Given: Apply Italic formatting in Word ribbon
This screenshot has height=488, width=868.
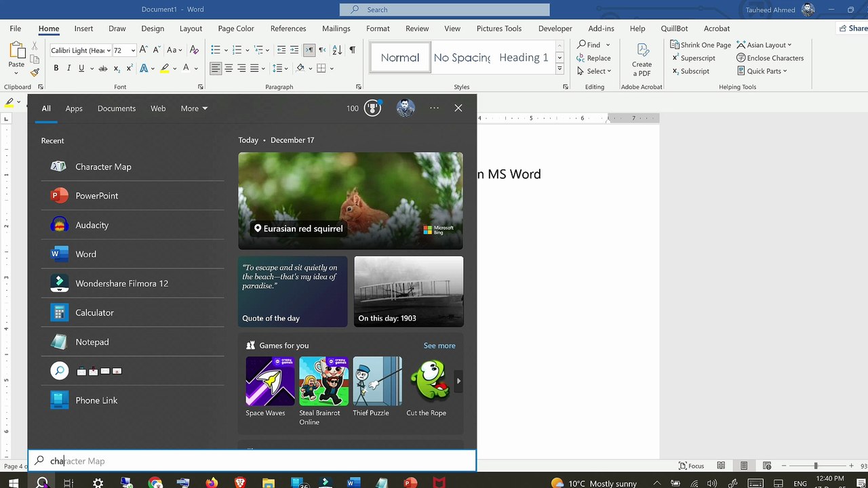Looking at the screenshot, I should tap(68, 68).
